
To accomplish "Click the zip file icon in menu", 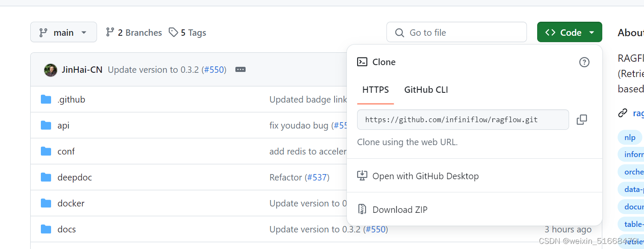I will (362, 209).
